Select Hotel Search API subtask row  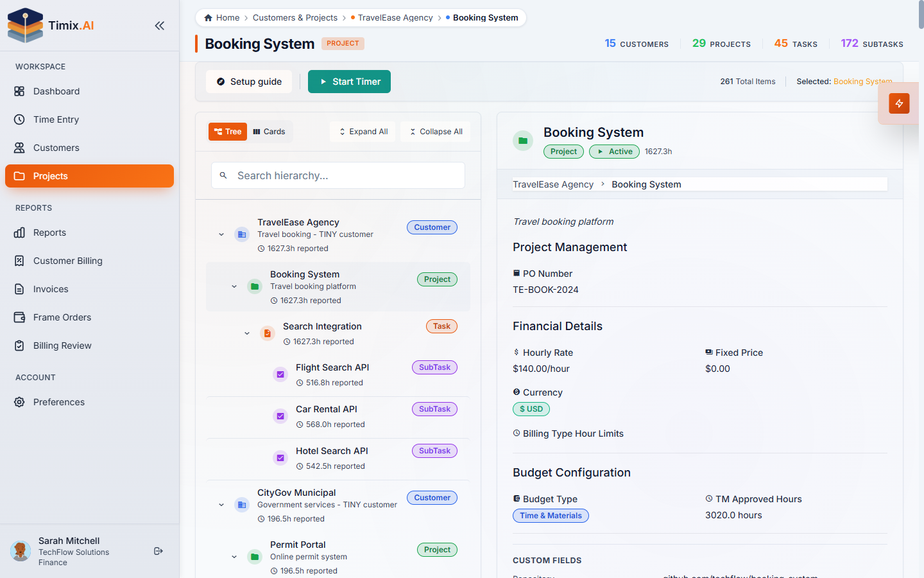(338, 459)
